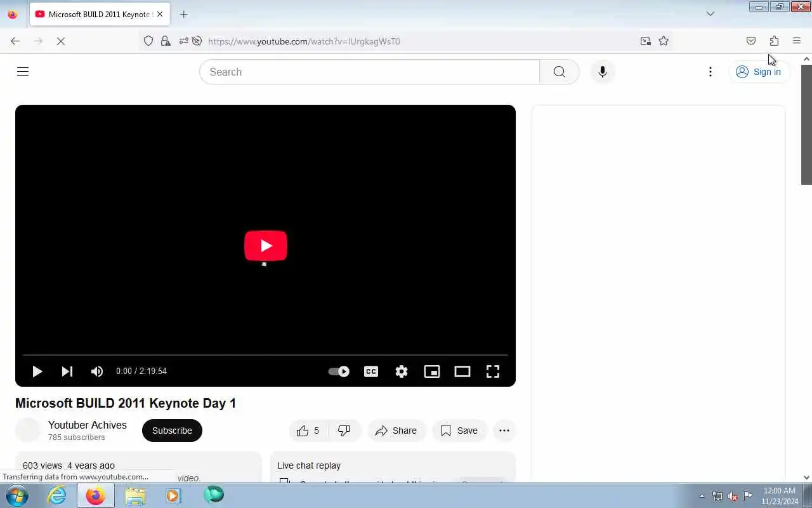The image size is (812, 508).
Task: Select the Microsoft BUILD 2011 Keynote tab
Action: point(100,14)
